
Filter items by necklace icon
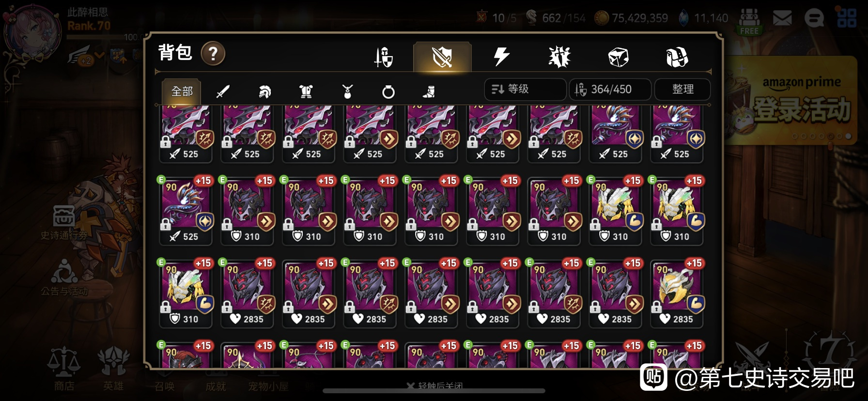pyautogui.click(x=347, y=91)
